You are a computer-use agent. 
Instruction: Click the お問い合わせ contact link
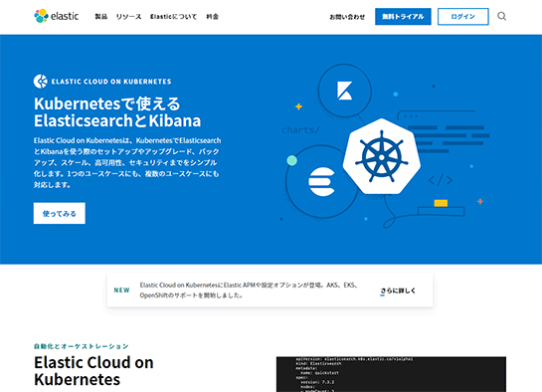tap(347, 17)
